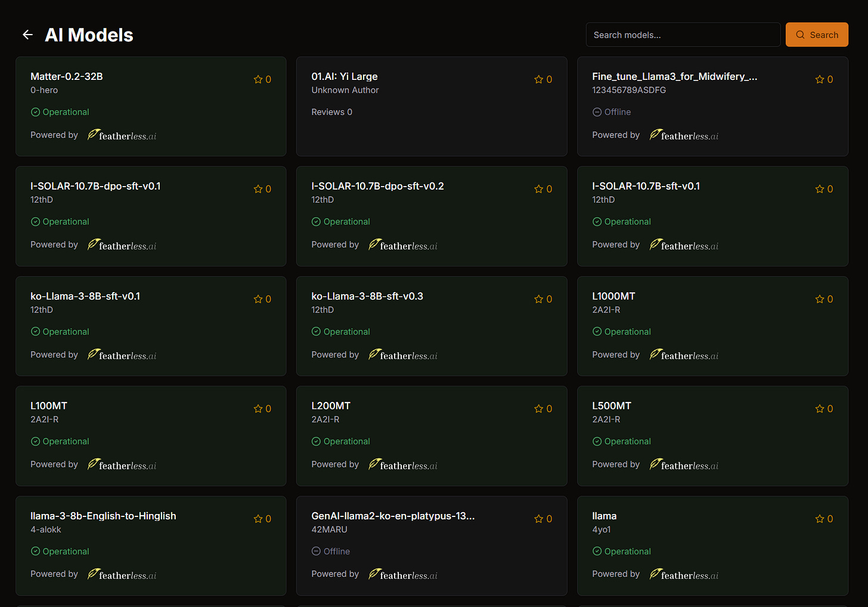
Task: Click the search models input field
Action: [683, 35]
